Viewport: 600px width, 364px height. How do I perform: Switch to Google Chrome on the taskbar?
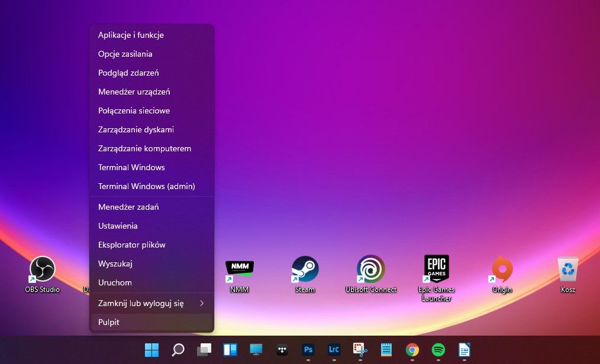(412, 350)
